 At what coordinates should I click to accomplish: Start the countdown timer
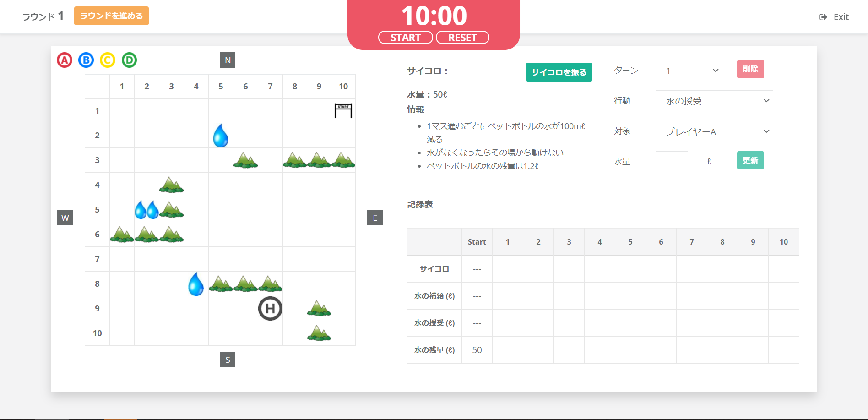coord(405,38)
